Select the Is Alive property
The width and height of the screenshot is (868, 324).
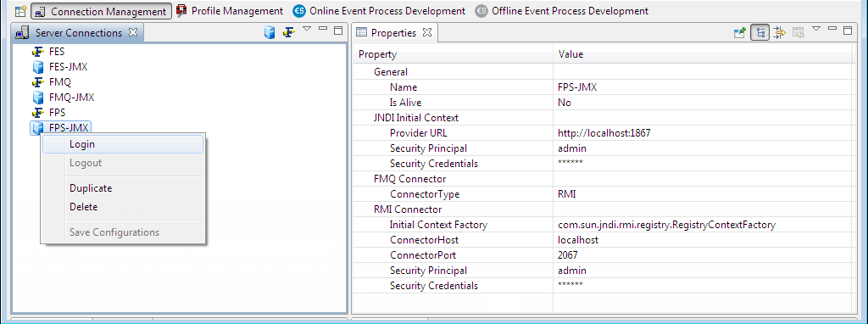point(406,103)
